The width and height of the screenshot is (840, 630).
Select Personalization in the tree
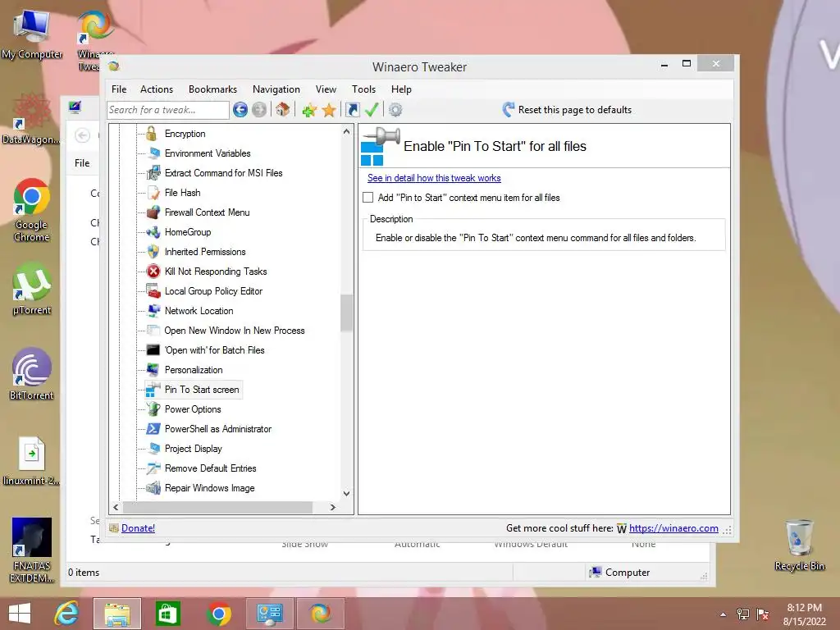coord(194,370)
